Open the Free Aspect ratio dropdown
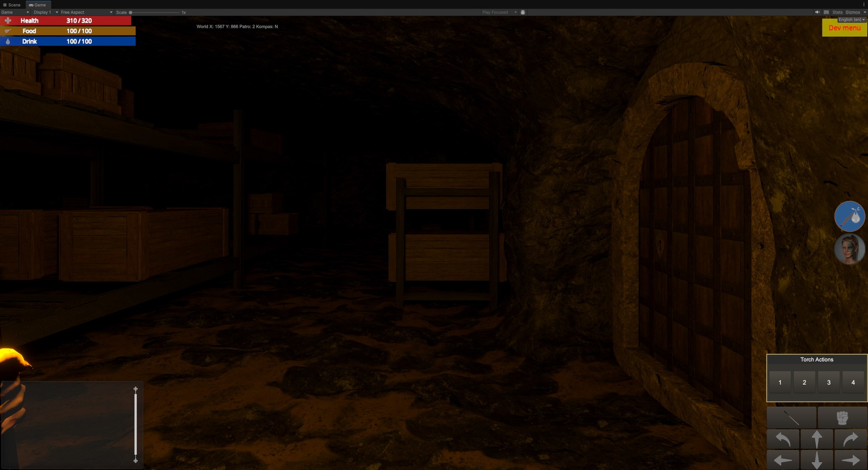868x470 pixels. 86,12
